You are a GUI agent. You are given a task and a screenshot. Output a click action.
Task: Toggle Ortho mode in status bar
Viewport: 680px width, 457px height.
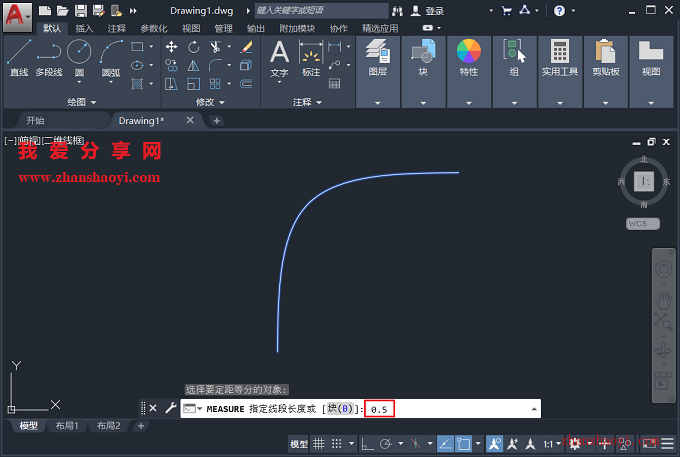click(x=367, y=444)
